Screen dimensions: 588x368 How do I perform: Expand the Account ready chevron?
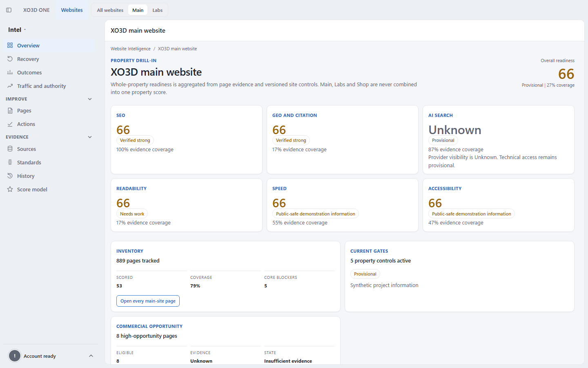[x=91, y=356]
